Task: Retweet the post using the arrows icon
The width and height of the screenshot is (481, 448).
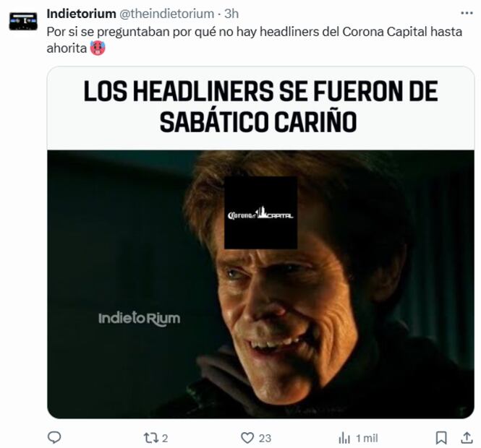Action: tap(150, 438)
